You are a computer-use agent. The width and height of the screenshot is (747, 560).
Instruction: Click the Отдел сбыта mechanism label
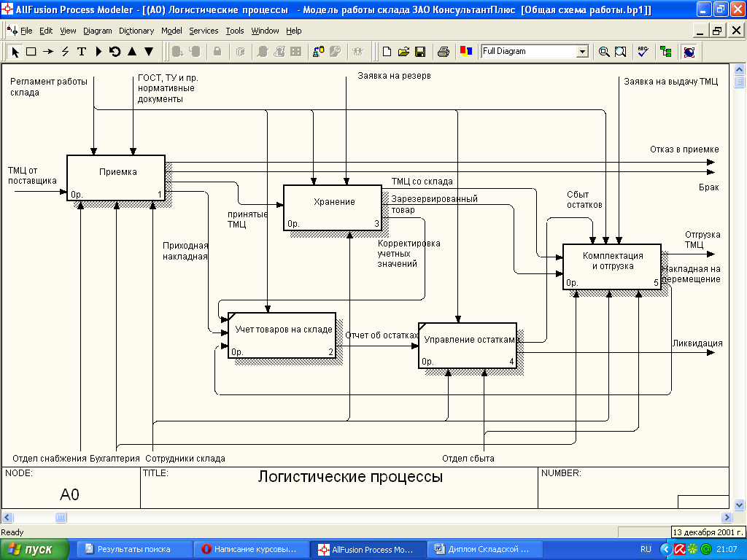pyautogui.click(x=468, y=459)
